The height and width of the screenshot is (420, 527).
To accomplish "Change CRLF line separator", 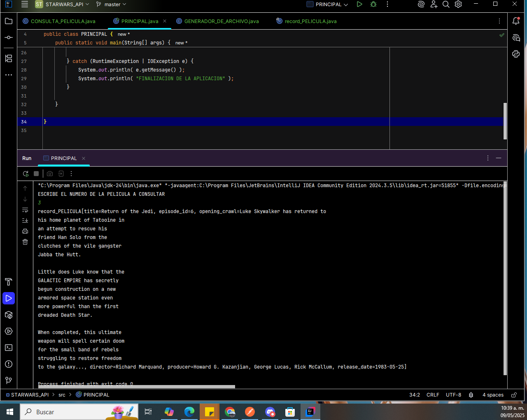I will [433, 395].
